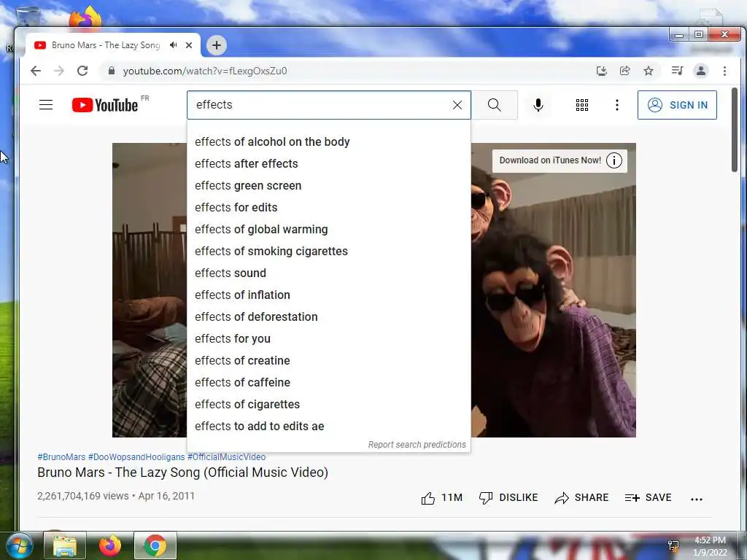Open Firefox from the taskbar
Image resolution: width=747 pixels, height=560 pixels.
pos(110,545)
